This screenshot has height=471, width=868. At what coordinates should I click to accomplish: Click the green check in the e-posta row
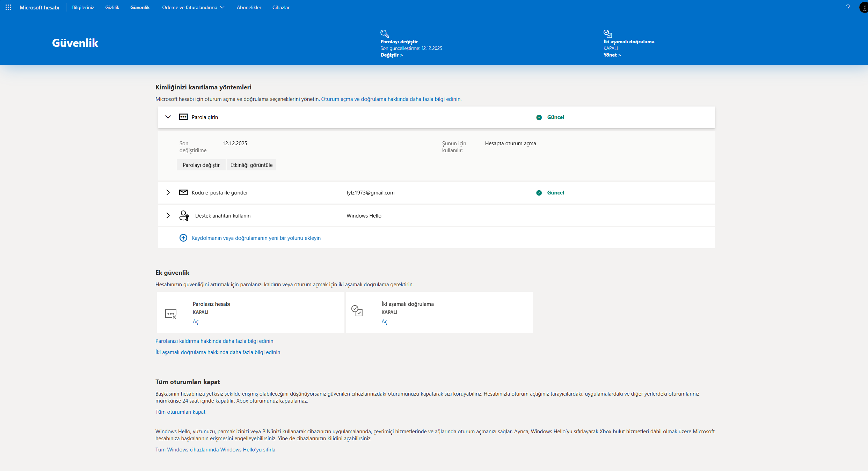click(539, 193)
